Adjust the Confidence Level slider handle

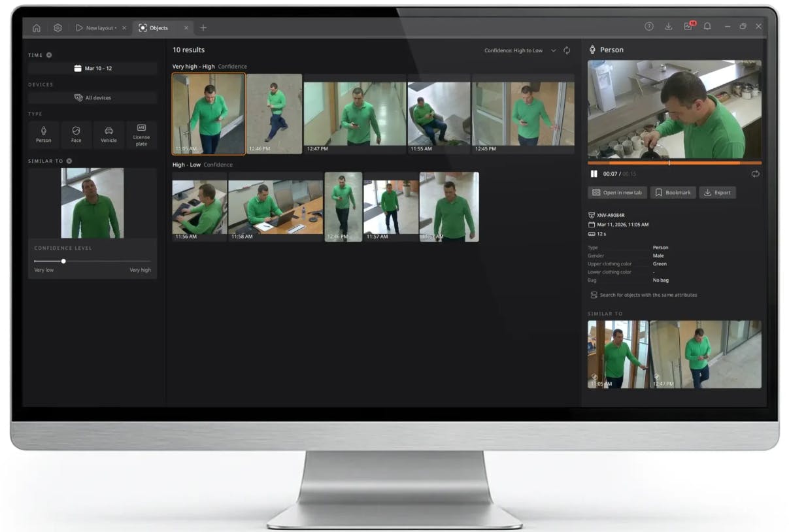(x=63, y=261)
